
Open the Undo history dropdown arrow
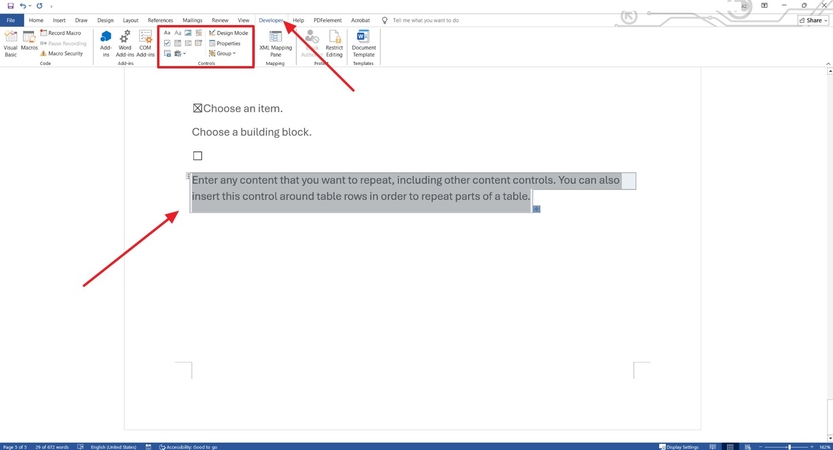30,6
